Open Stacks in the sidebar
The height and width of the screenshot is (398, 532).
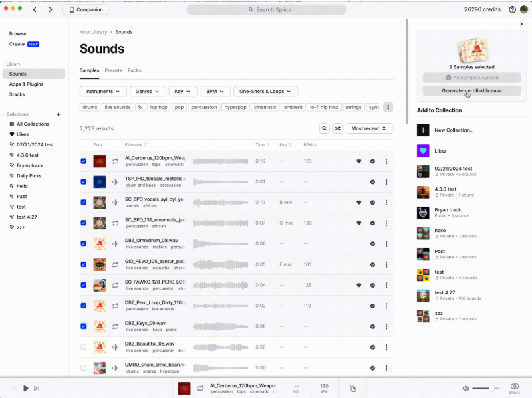(17, 94)
